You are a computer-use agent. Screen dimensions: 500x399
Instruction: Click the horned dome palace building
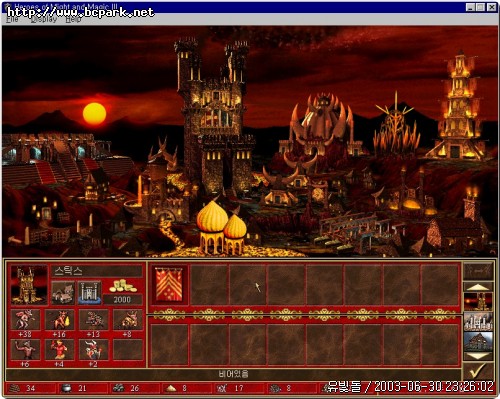pyautogui.click(x=322, y=123)
